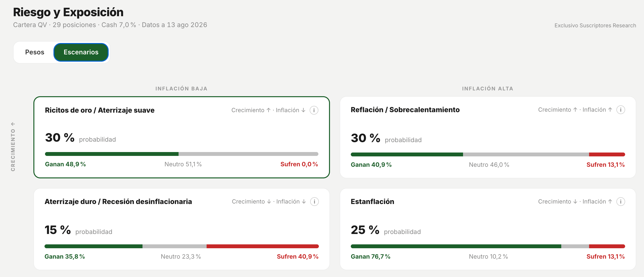The width and height of the screenshot is (644, 277).
Task: Select the Aterrizaje duro / Recesión desinflacionaria title
Action: click(x=118, y=202)
